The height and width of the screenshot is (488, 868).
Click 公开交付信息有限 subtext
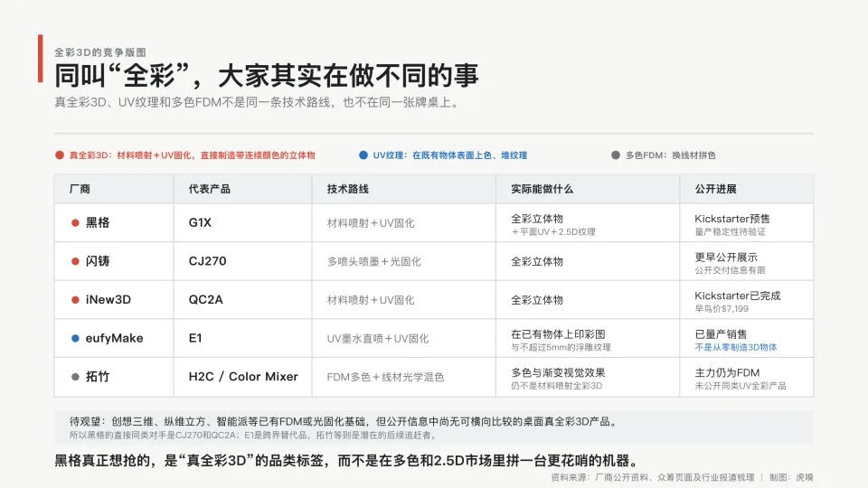point(731,270)
